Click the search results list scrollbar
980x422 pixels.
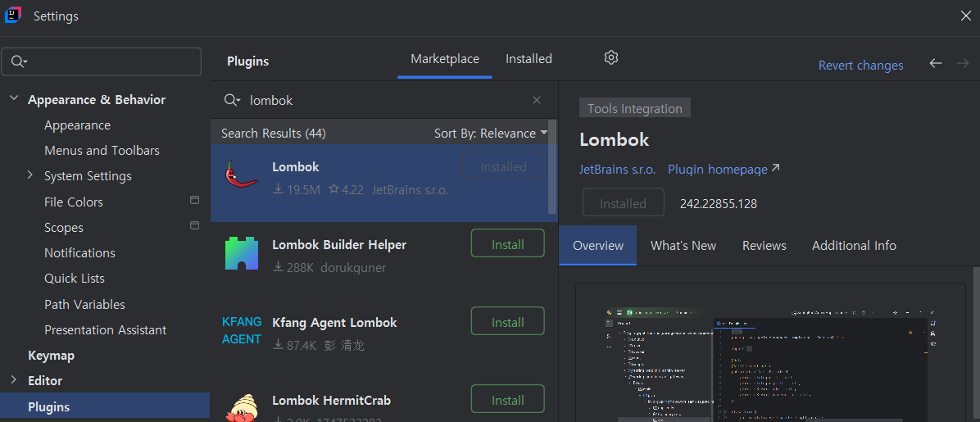(552, 166)
